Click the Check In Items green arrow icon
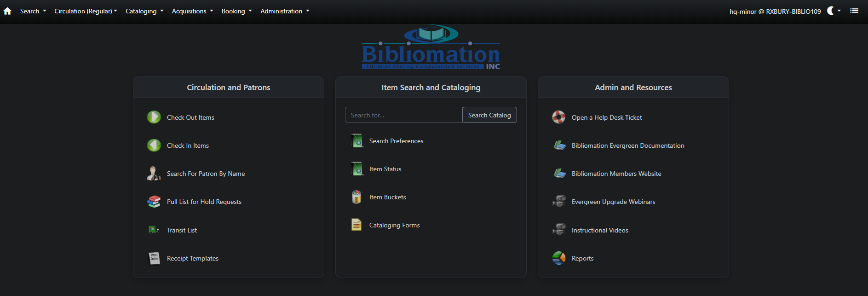The image size is (868, 296). pyautogui.click(x=154, y=145)
